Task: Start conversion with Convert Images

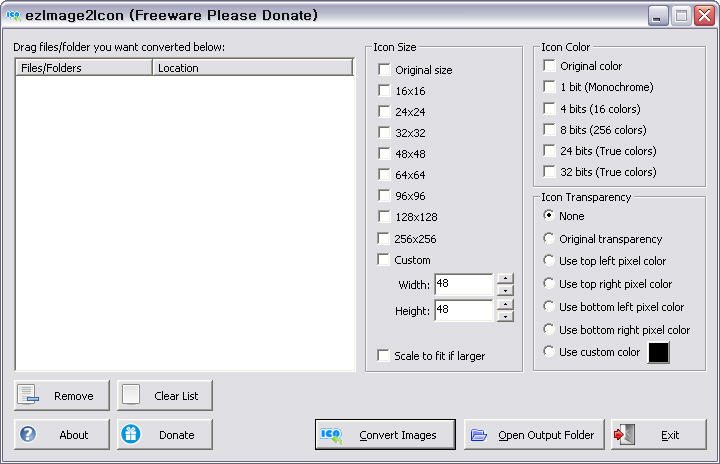Action: [x=385, y=435]
